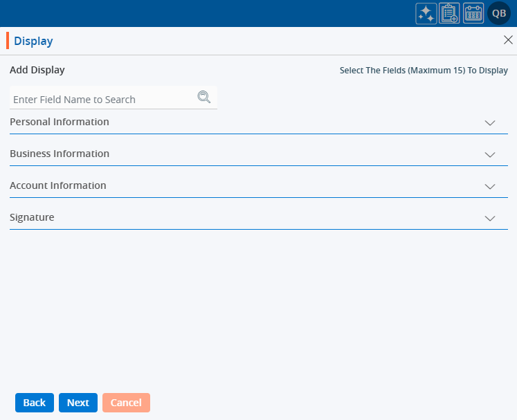
Task: Click the Cancel button
Action: 126,403
